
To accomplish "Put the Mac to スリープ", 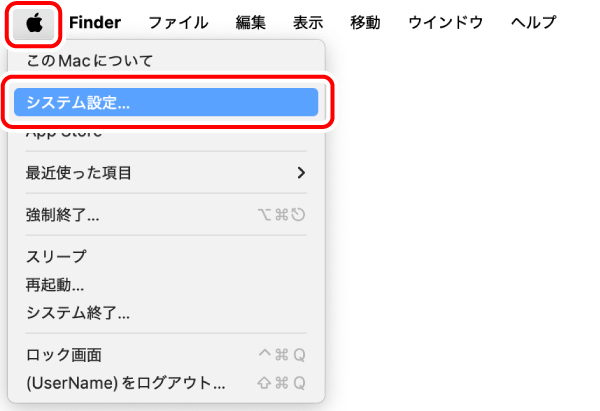I will click(x=166, y=256).
